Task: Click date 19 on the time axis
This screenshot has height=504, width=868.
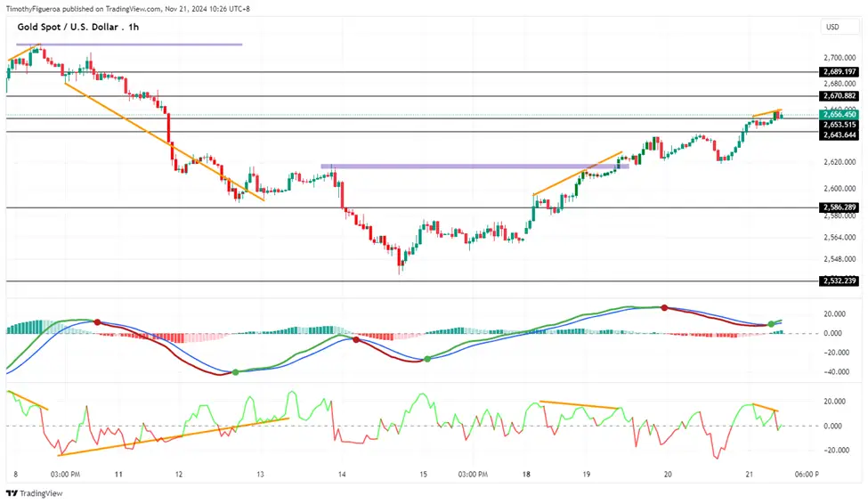Action: [x=587, y=474]
